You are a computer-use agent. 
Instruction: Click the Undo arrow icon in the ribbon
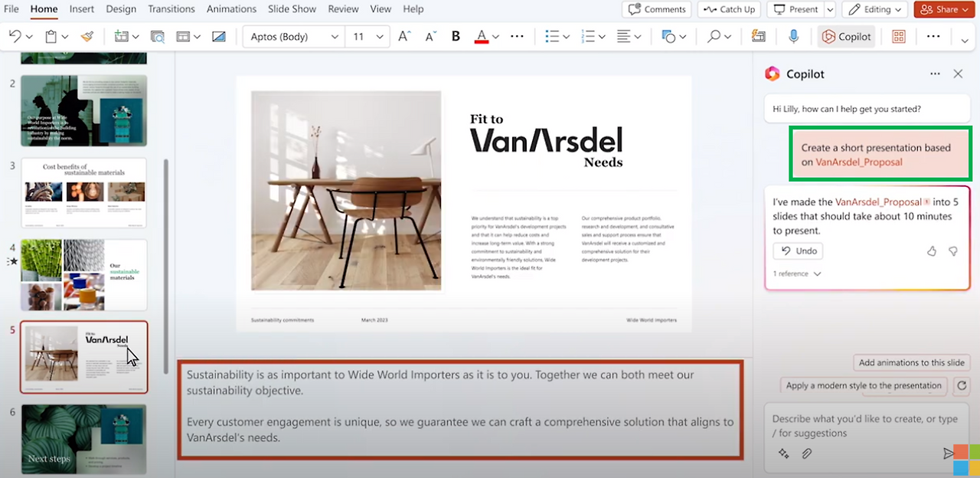(15, 36)
